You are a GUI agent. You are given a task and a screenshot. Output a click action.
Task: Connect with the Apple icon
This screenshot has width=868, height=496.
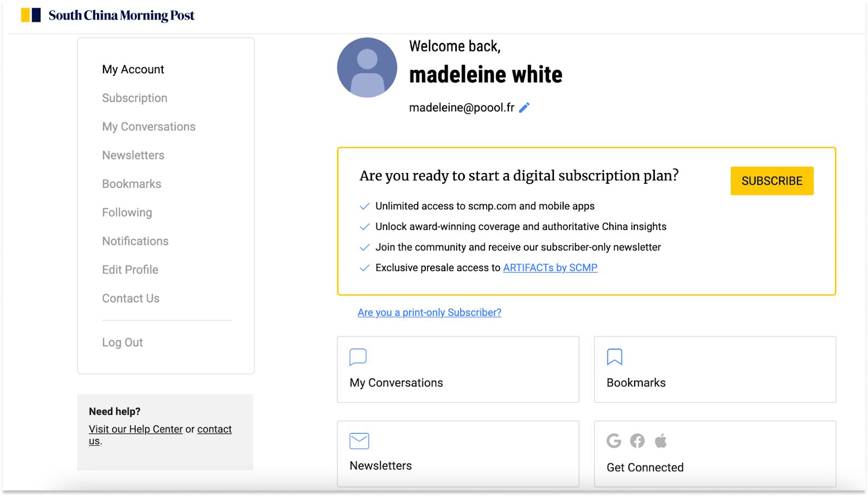(x=661, y=441)
